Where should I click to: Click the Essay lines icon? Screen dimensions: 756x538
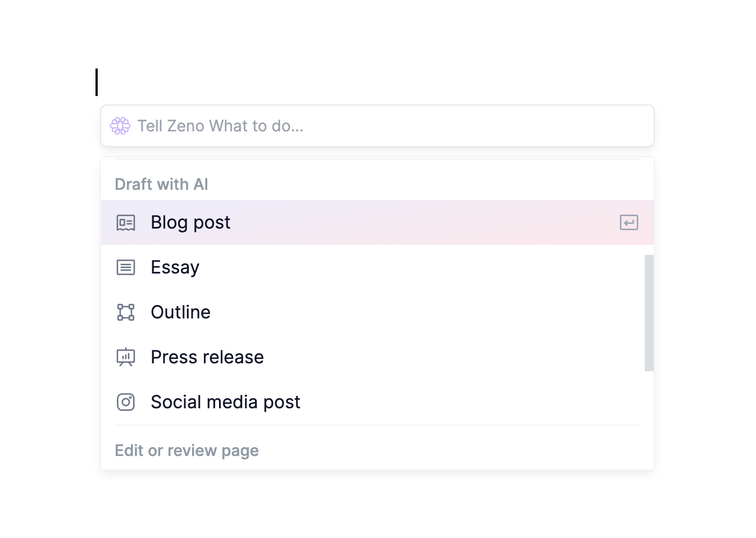tap(126, 267)
